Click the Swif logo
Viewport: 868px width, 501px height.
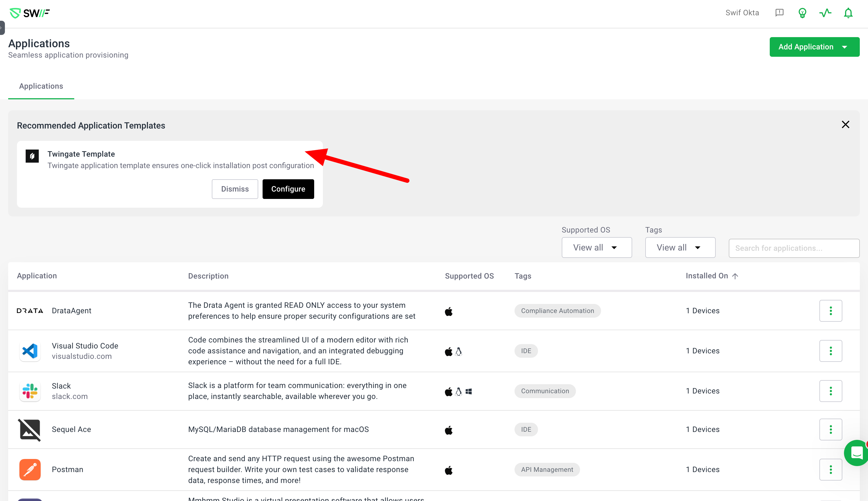tap(30, 13)
